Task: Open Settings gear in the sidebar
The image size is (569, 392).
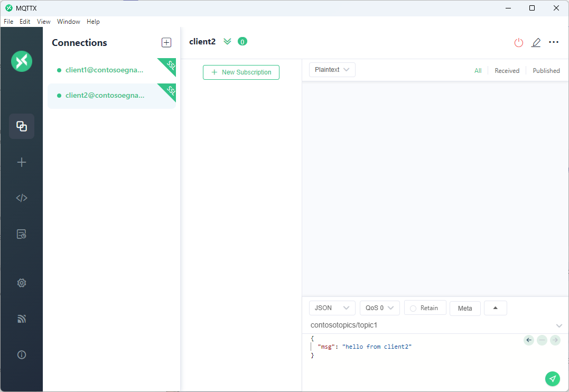Action: tap(22, 283)
